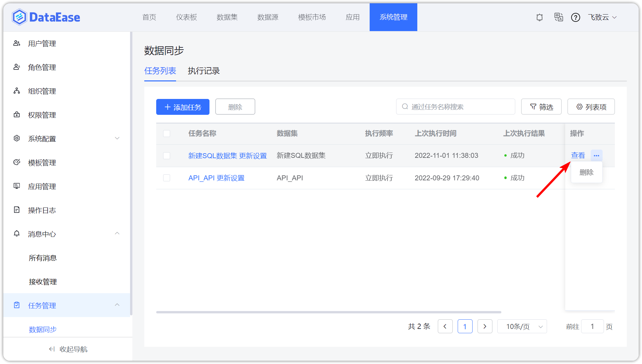Click the 共 2 条 total count
This screenshot has width=642, height=364.
point(419,327)
